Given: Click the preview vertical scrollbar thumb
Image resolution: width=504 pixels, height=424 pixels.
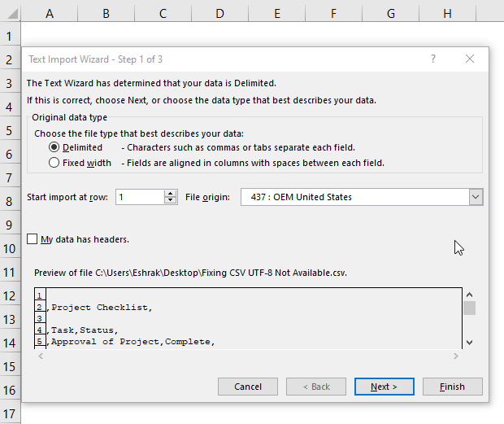Looking at the screenshot, I should (x=469, y=308).
